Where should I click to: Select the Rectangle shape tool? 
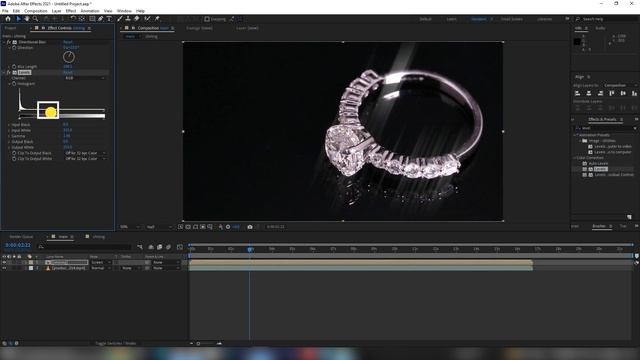[92, 19]
